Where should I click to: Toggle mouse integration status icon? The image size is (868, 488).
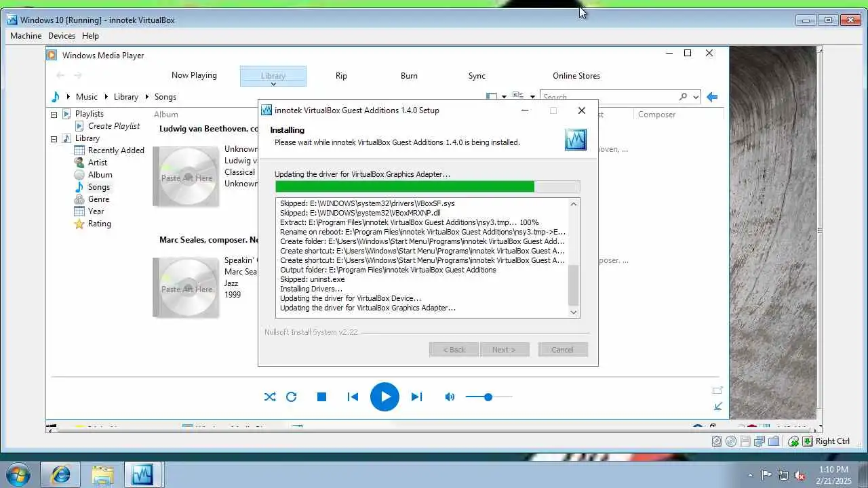(x=793, y=441)
